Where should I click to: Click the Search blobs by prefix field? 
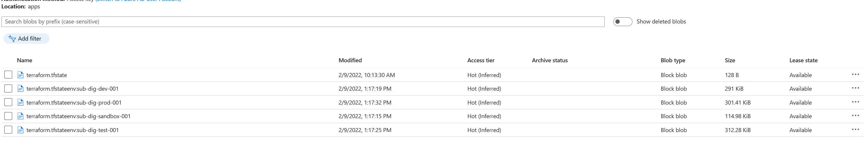coord(303,22)
